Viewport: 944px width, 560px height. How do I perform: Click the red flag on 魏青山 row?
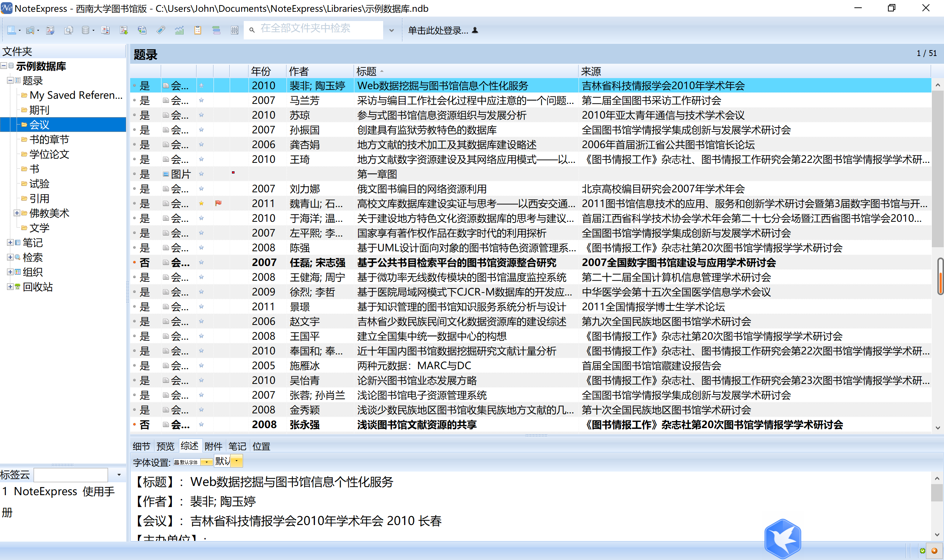coord(218,203)
